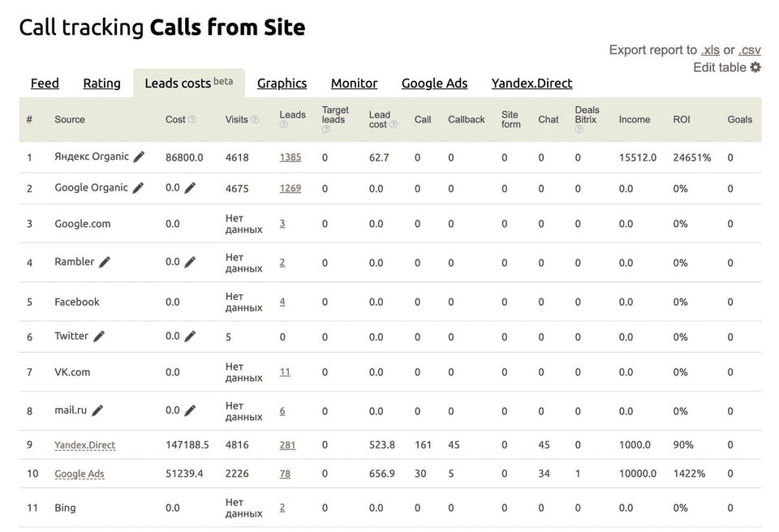Click the pencil icon next to Яндекс Organic
The image size is (779, 532).
coord(139,157)
